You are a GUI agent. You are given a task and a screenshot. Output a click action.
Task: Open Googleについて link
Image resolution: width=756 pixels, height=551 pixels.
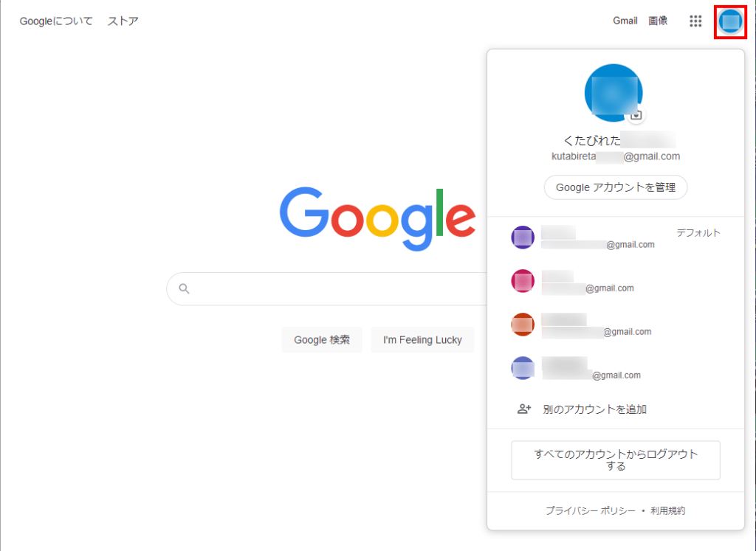click(x=56, y=21)
